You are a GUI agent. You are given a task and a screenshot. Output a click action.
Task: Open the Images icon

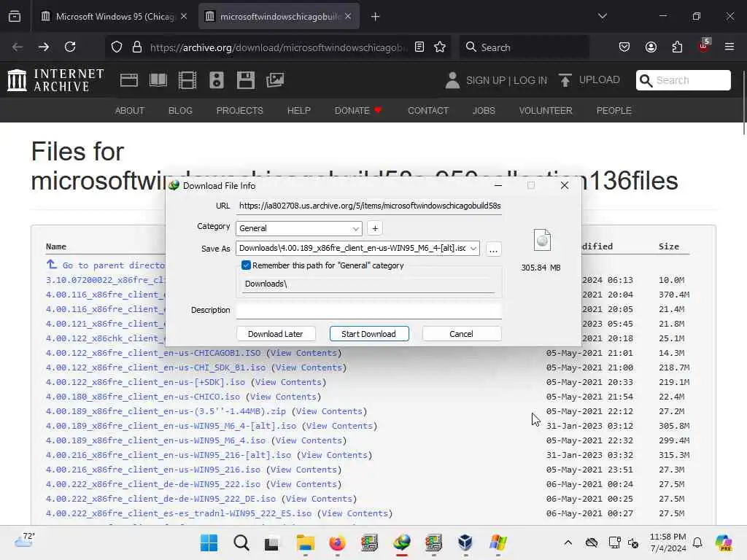[x=275, y=80]
